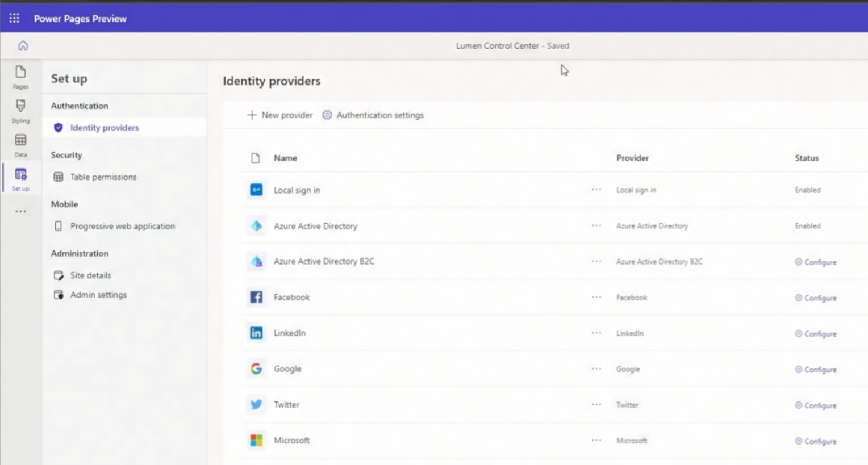Expand more options ellipsis in left rail
This screenshot has height=465, width=868.
(20, 211)
